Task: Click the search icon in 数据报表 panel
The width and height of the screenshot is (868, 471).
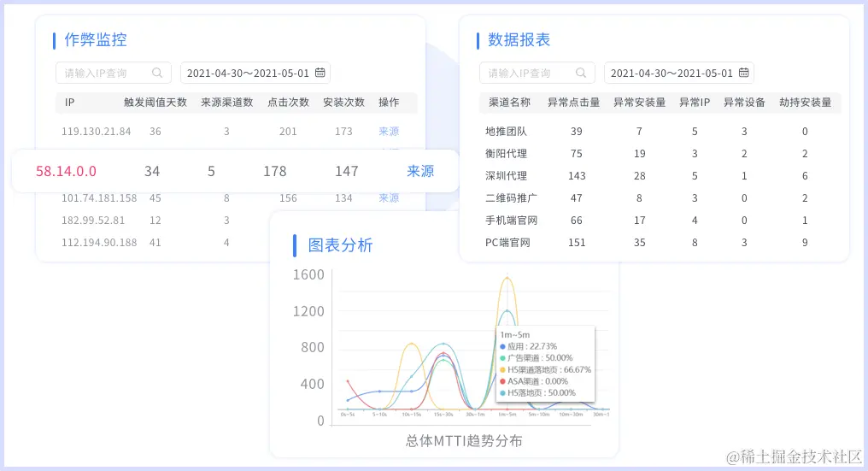Action: (x=581, y=73)
